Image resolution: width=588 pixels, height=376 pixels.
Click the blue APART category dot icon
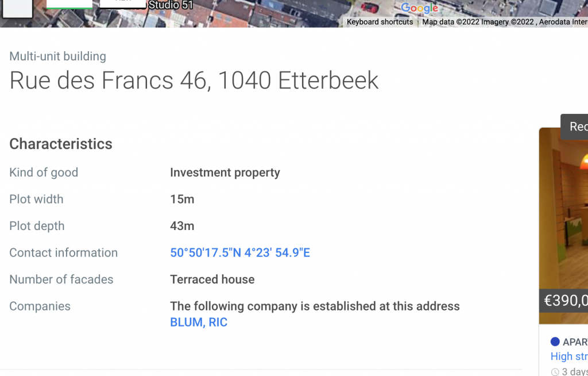(555, 342)
